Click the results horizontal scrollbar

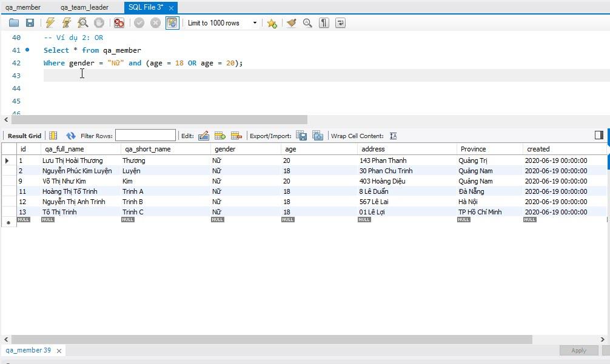[x=272, y=339]
